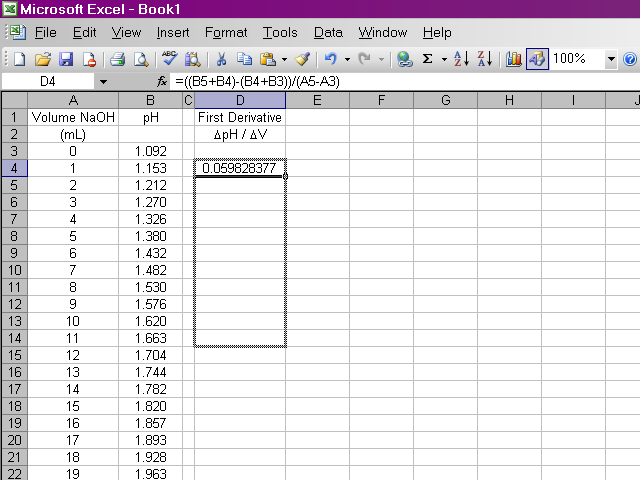Open the File menu

click(x=45, y=33)
